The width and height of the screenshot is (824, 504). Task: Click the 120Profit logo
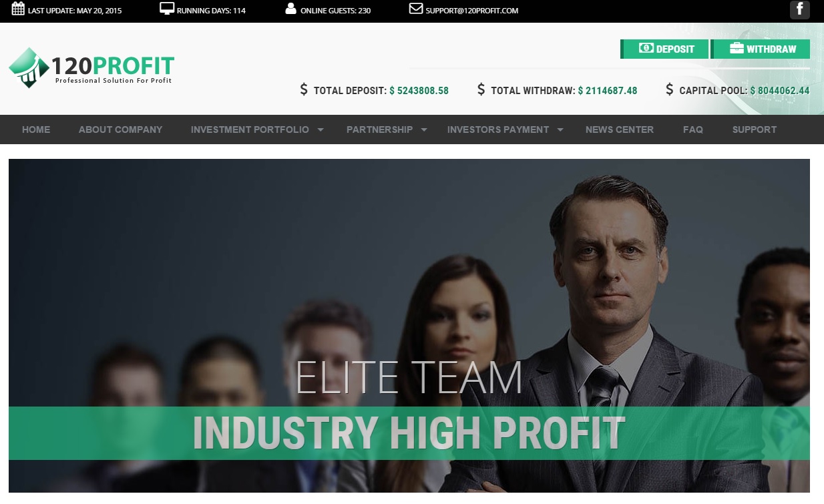pos(91,67)
